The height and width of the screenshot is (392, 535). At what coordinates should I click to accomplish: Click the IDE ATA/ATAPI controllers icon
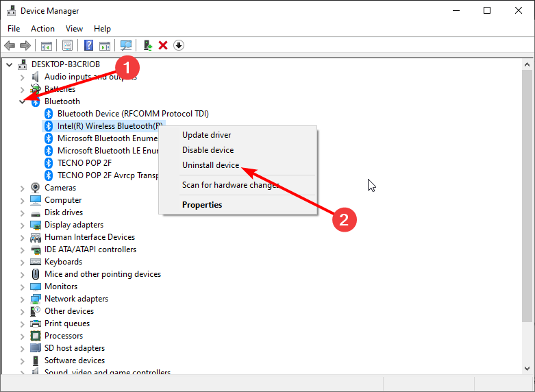click(36, 249)
